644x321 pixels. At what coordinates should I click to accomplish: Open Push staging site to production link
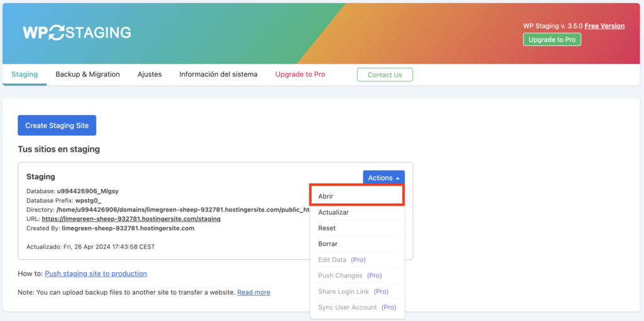tap(96, 273)
